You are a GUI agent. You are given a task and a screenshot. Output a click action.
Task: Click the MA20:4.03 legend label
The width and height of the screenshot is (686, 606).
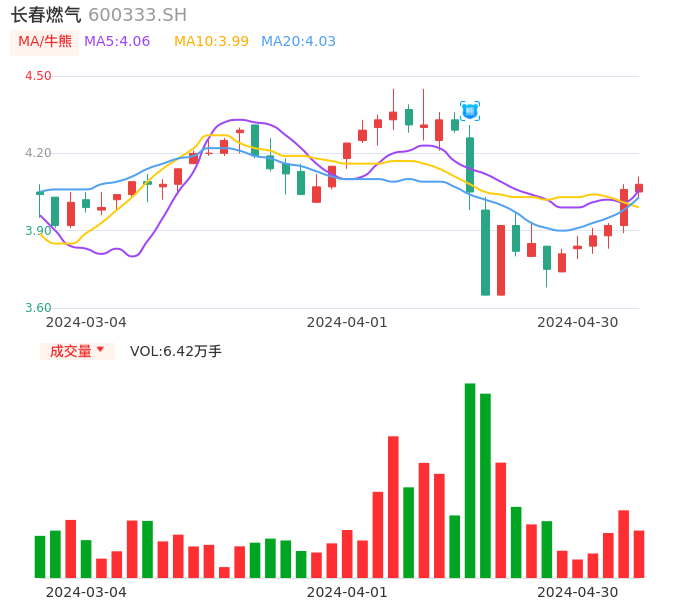click(298, 42)
